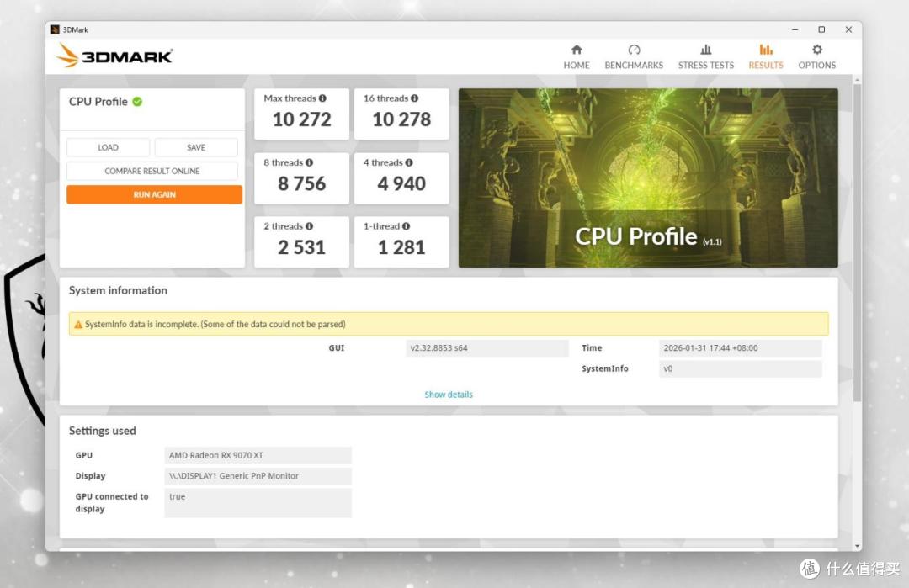Click the info icon next to 4 threads
Image resolution: width=909 pixels, height=588 pixels.
409,163
